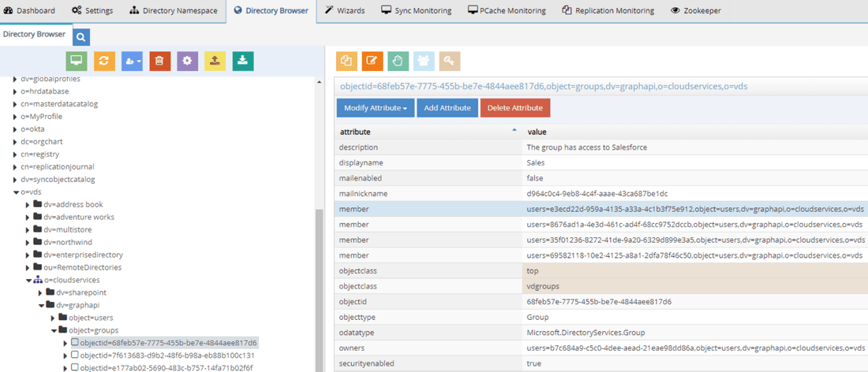Select the cn=registry tree node
The width and height of the screenshot is (868, 372).
40,154
